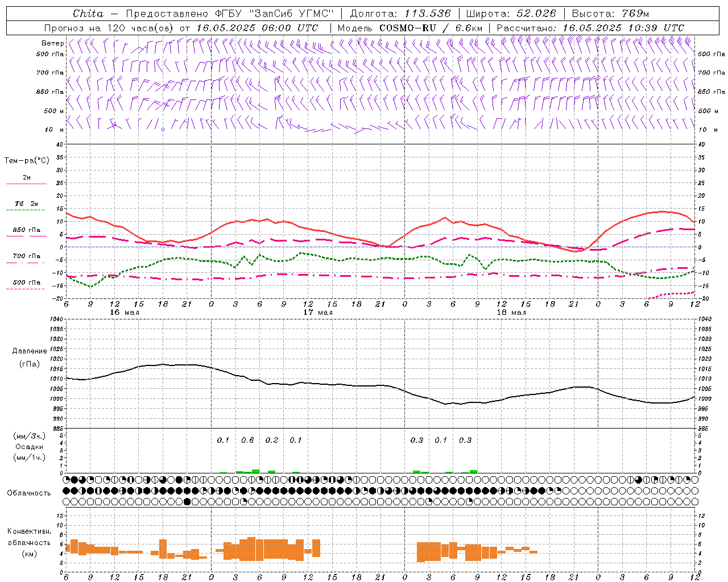
Task: Select the "Долгота: 113.536" header field
Action: click(400, 14)
